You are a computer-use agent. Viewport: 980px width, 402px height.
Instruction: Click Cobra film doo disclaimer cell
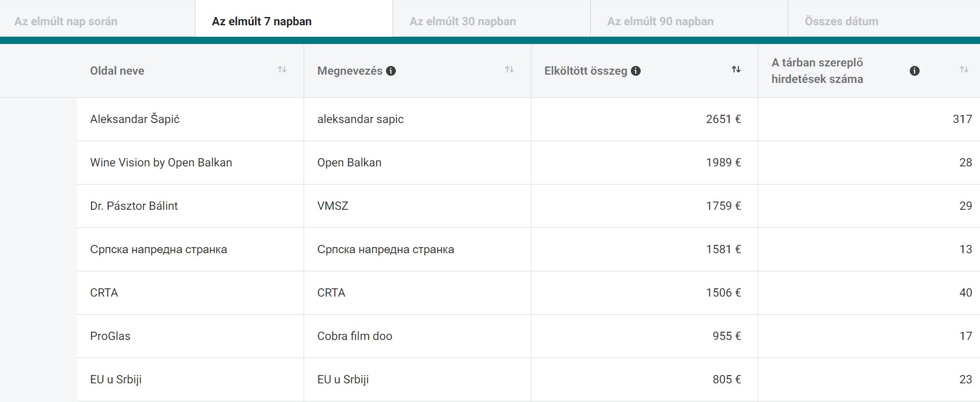(x=355, y=336)
